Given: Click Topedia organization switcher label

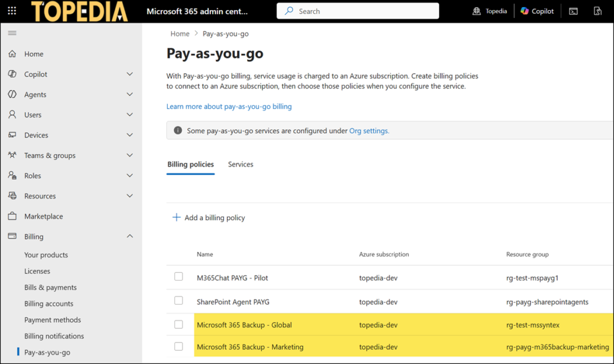Looking at the screenshot, I should pyautogui.click(x=496, y=11).
